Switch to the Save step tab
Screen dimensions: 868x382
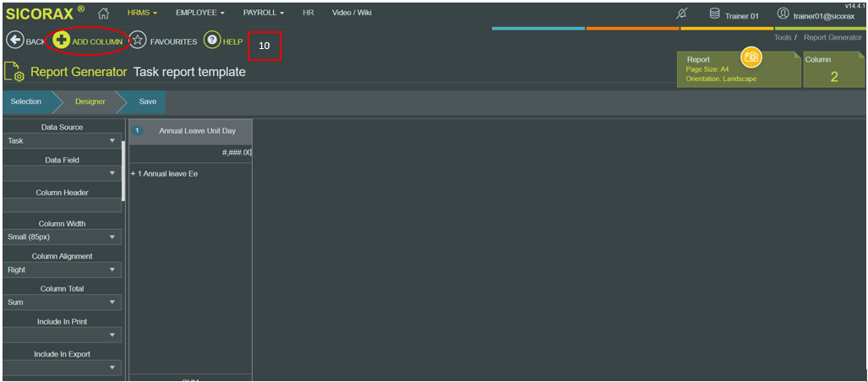147,102
